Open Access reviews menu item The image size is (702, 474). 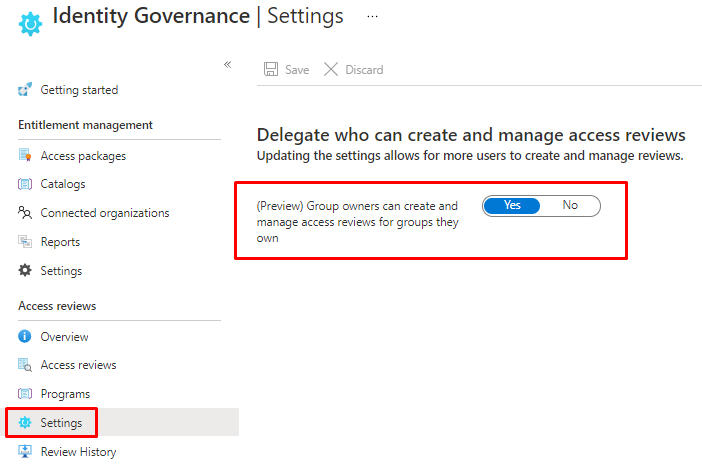(x=78, y=365)
